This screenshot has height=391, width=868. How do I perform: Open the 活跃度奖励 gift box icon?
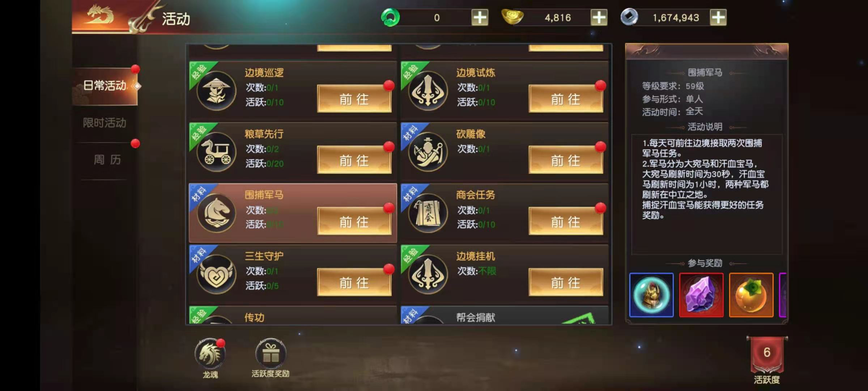click(x=271, y=354)
